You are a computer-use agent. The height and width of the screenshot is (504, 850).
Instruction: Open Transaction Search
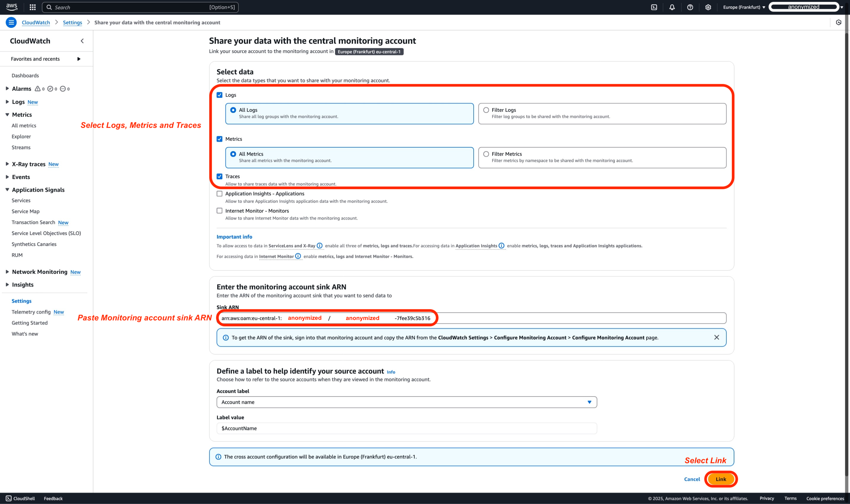tap(33, 222)
